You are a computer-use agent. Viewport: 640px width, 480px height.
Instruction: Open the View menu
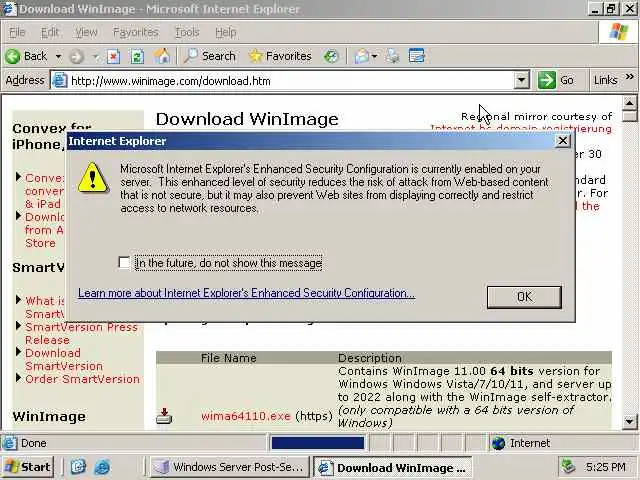[86, 32]
